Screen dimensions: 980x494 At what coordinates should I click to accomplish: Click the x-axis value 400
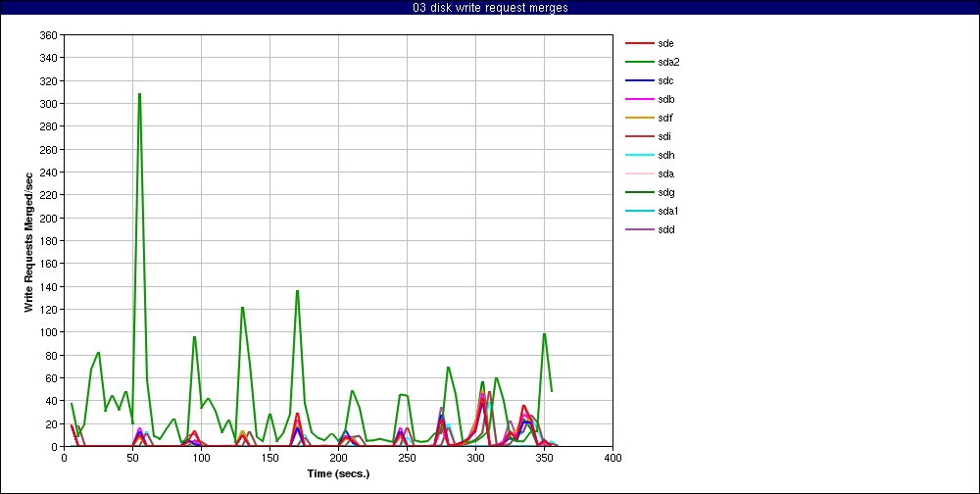point(613,458)
